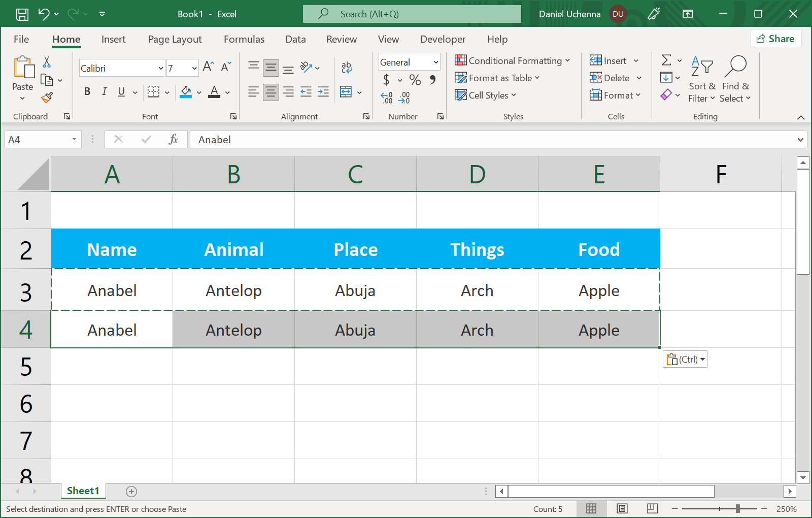
Task: Expand the General number format dropdown
Action: [x=435, y=62]
